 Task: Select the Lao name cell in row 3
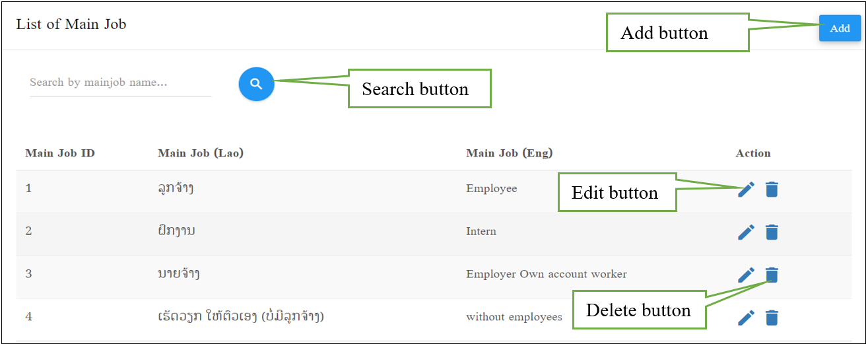pos(175,273)
